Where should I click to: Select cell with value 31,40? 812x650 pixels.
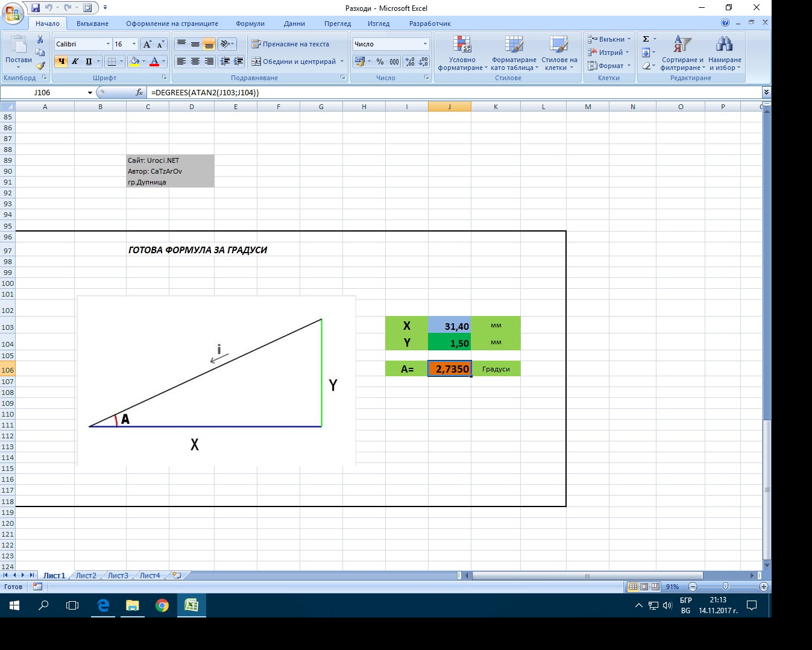click(450, 325)
